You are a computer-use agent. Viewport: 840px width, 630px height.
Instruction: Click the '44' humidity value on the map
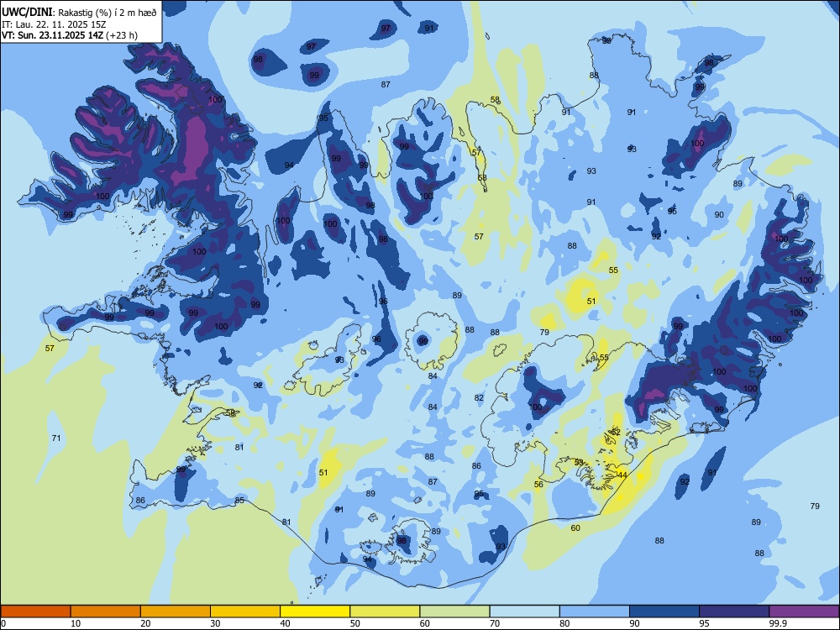tap(622, 475)
